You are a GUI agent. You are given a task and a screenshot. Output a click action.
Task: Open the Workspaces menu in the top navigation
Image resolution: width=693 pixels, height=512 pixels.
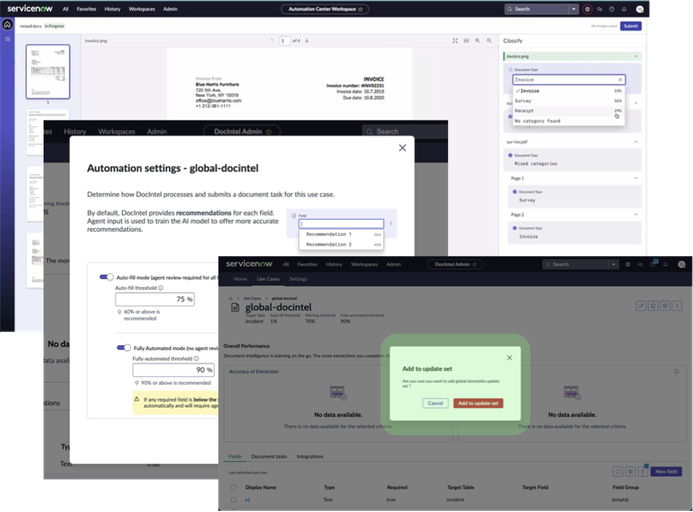[x=142, y=9]
